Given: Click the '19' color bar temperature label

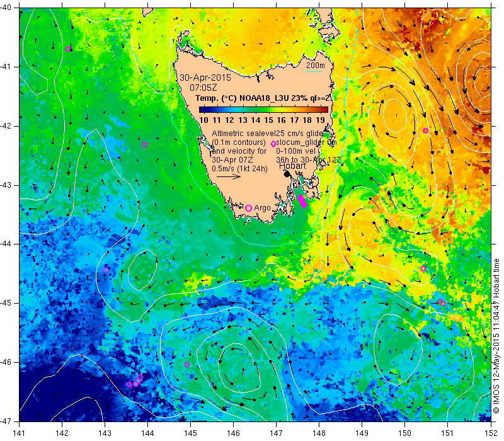Looking at the screenshot, I should pos(320,120).
